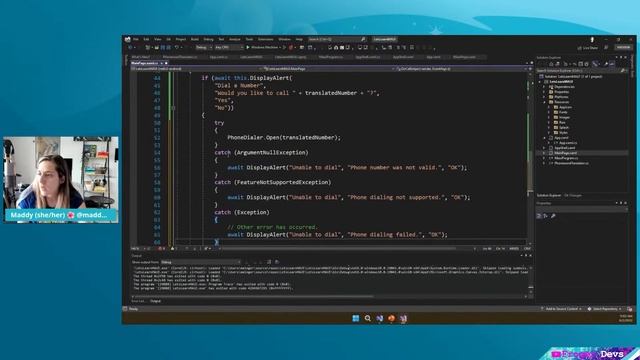Click the Live Share button
Viewport: 640px width, 360px height.
(588, 48)
